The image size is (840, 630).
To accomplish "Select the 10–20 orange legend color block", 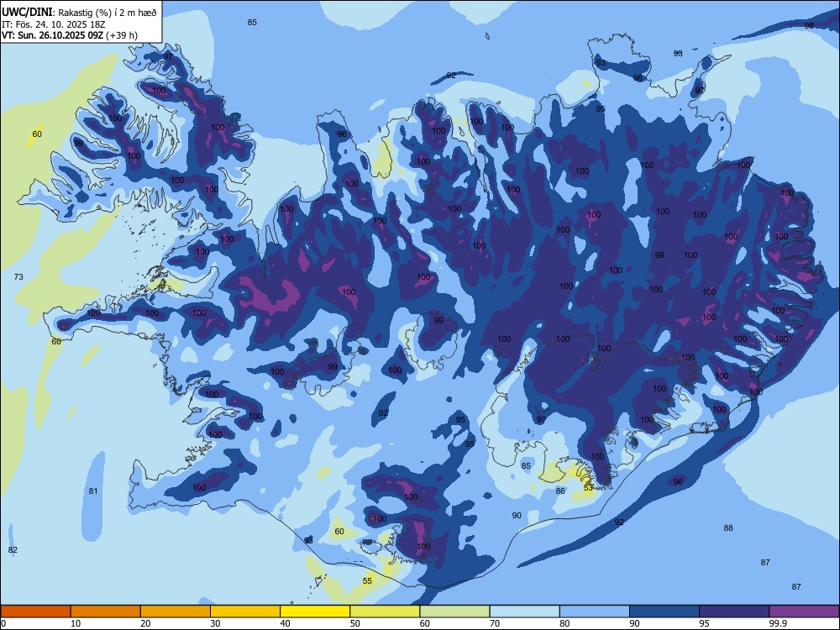I will click(x=106, y=612).
